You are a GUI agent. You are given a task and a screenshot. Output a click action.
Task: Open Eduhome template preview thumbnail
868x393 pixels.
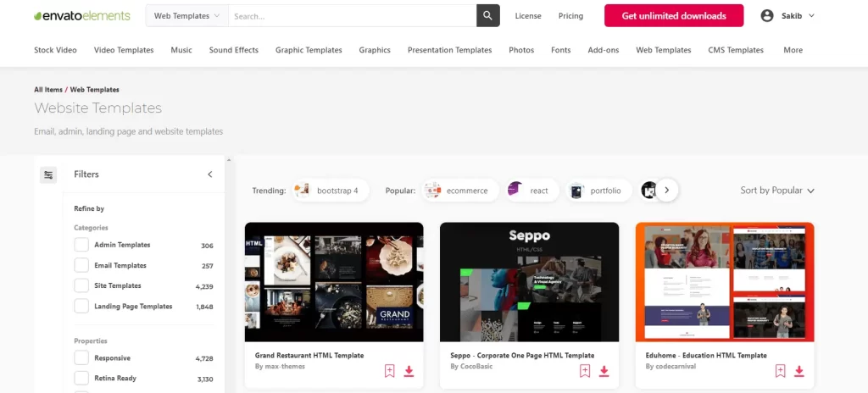click(x=725, y=282)
